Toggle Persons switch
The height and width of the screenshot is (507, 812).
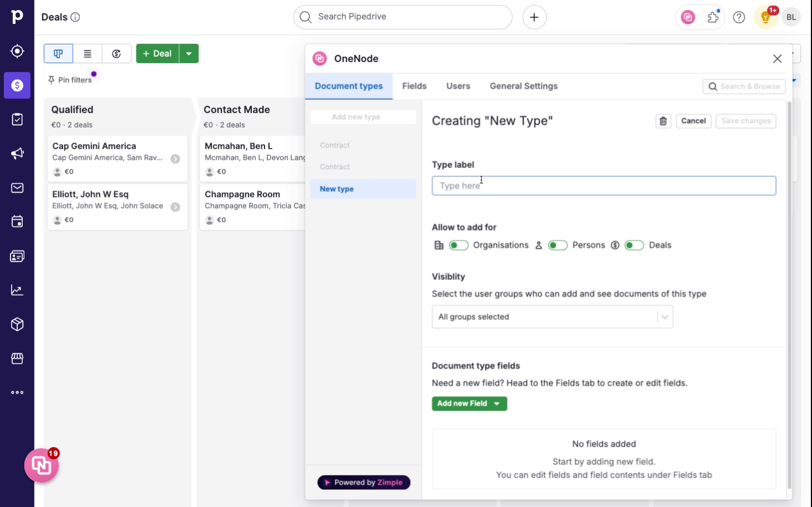557,245
